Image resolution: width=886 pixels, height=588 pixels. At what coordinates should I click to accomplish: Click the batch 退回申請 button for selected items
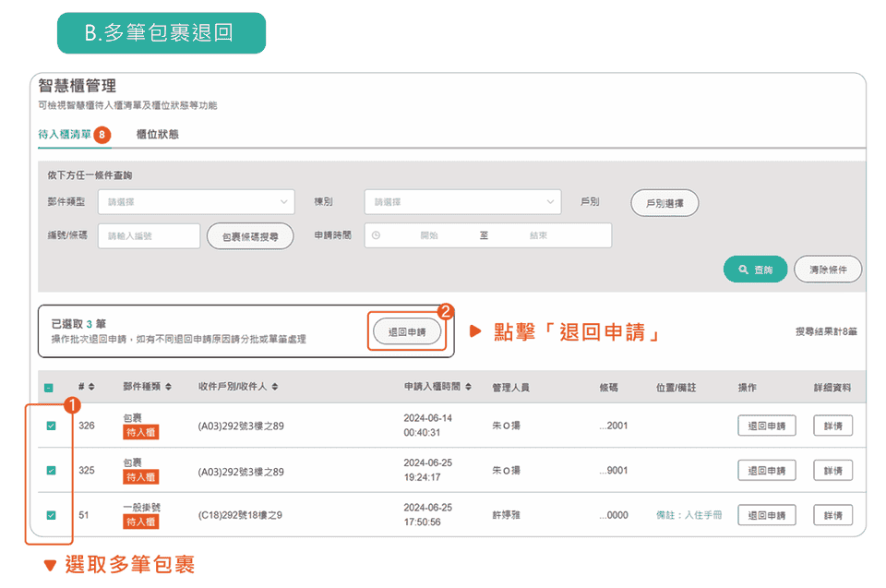click(407, 331)
